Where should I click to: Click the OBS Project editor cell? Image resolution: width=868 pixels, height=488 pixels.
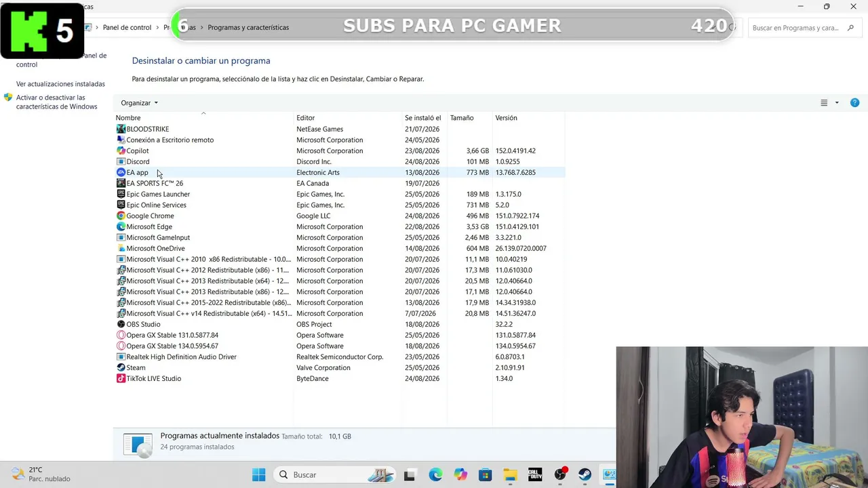[x=314, y=324]
